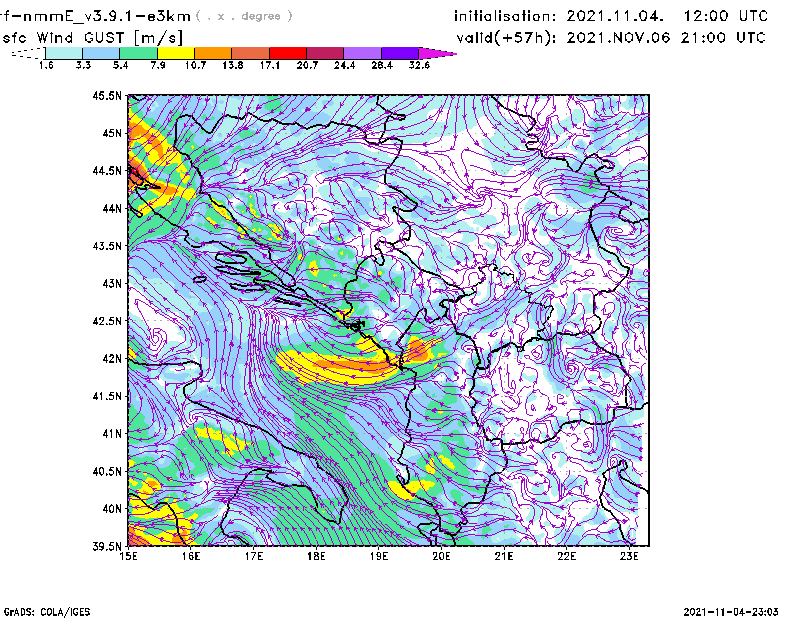This screenshot has width=800, height=618.
Task: Click the light cyan 1.6–3.3 legend swatch
Action: [x=64, y=53]
